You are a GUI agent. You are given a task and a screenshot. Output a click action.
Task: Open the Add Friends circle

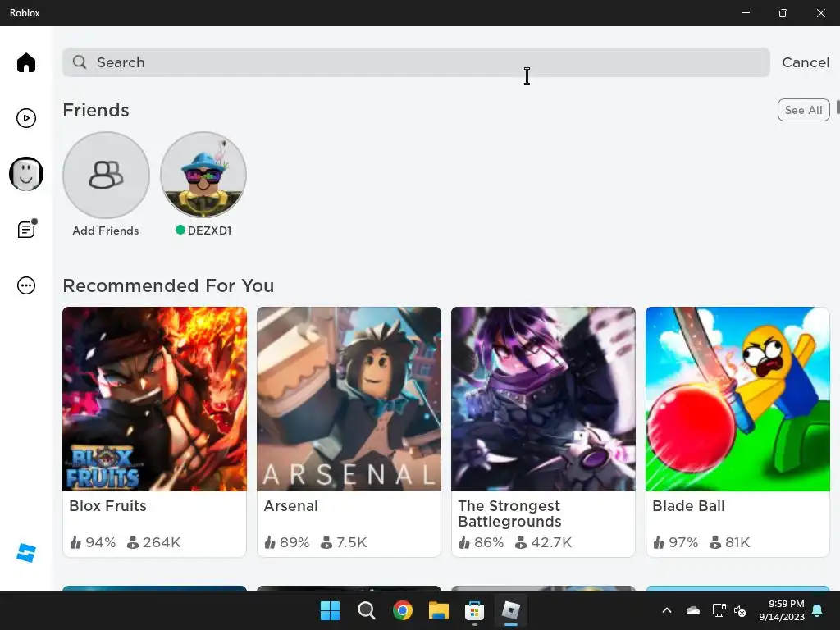pos(106,175)
